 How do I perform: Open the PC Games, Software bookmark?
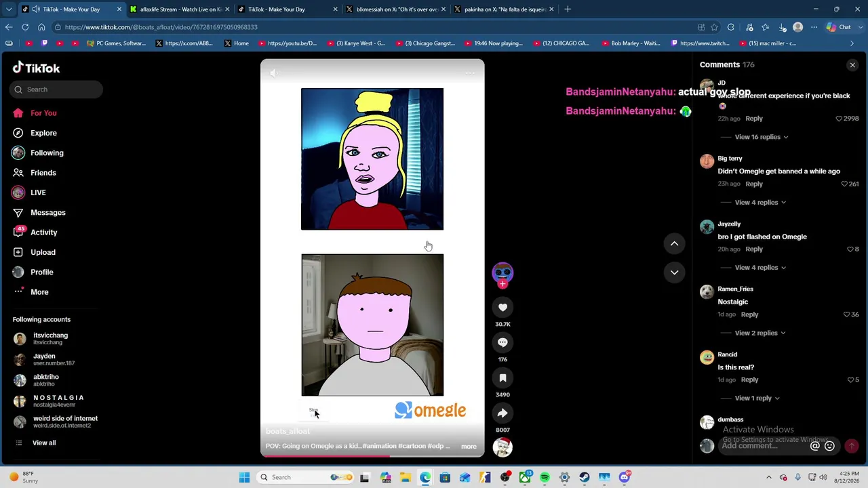coord(117,43)
